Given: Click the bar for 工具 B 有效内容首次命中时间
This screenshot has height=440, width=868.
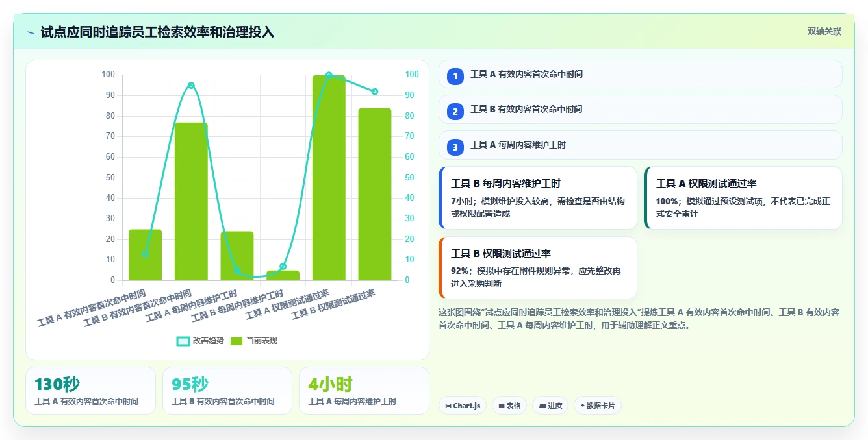Looking at the screenshot, I should (191, 201).
